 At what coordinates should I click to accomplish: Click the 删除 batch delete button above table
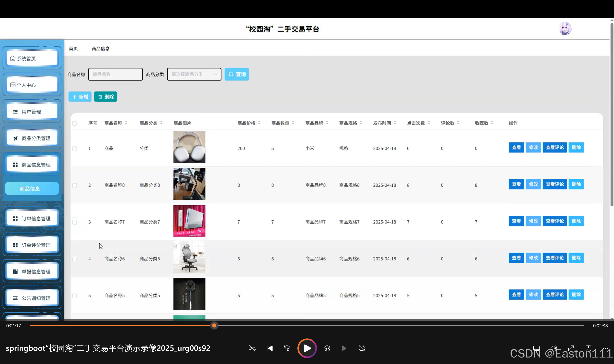pyautogui.click(x=106, y=97)
